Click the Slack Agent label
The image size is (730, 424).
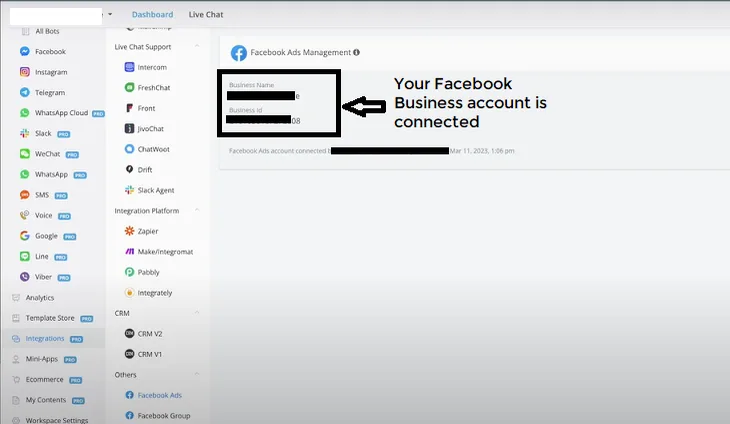(156, 190)
